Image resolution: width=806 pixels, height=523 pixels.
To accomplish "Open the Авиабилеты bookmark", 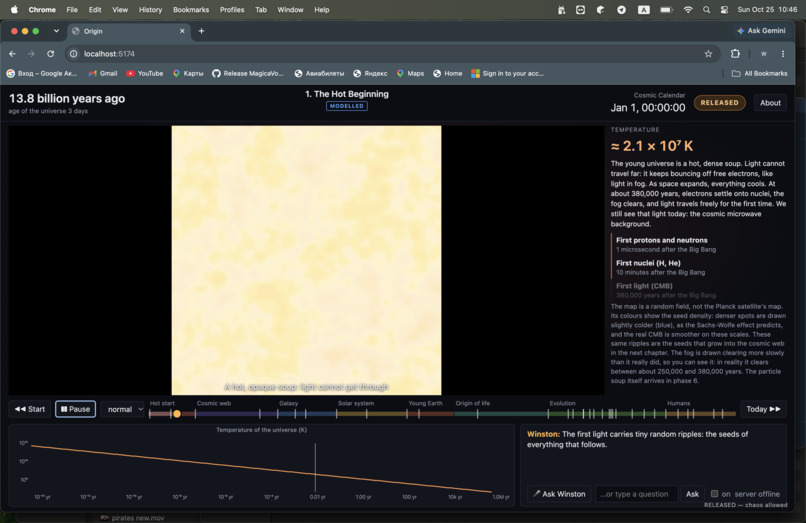I will pyautogui.click(x=319, y=74).
